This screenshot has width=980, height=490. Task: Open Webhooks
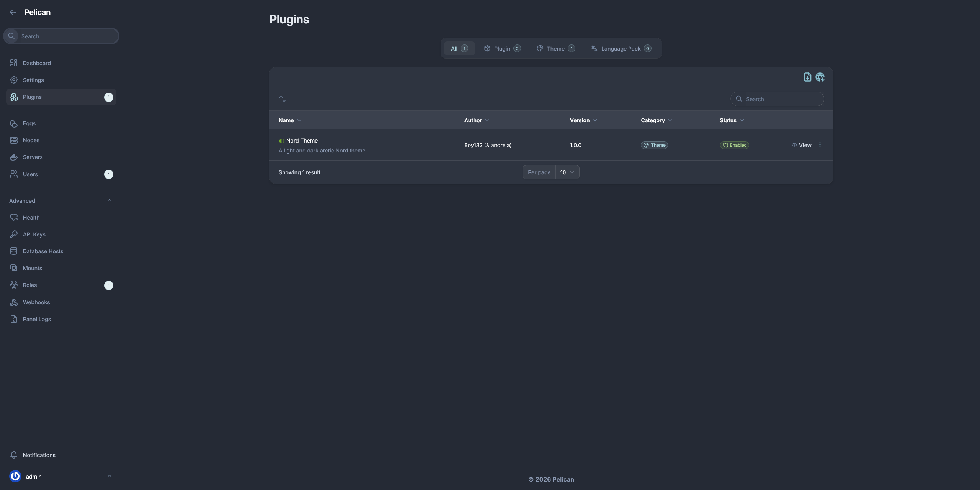[61, 302]
